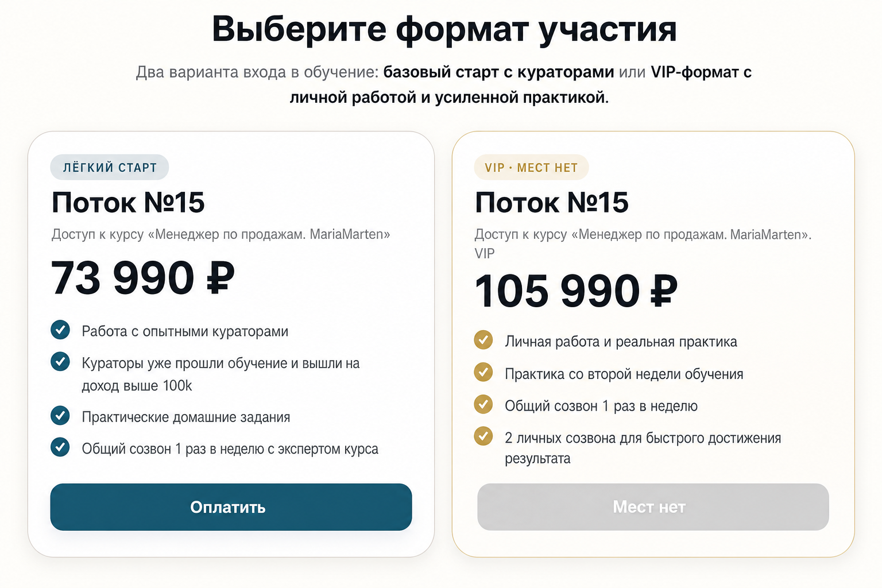The image size is (882, 588).
Task: Click gold checkmark beside Практика со второй недели
Action: tap(483, 372)
